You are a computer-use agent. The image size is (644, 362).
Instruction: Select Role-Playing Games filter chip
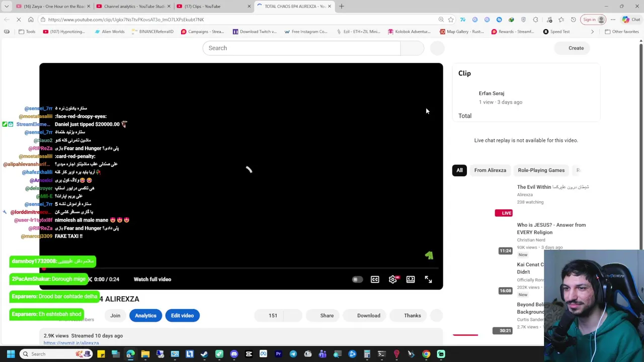pyautogui.click(x=541, y=170)
